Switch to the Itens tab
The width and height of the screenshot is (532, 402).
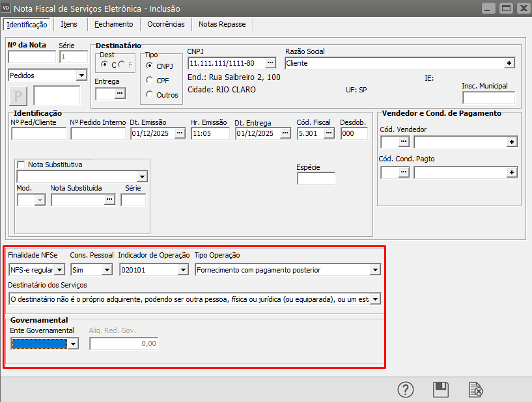click(x=69, y=24)
